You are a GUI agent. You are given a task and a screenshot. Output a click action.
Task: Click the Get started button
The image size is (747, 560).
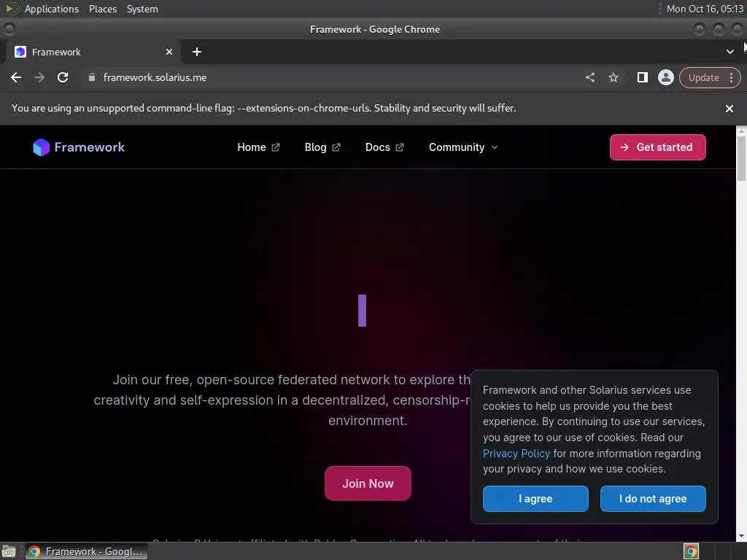pos(657,147)
